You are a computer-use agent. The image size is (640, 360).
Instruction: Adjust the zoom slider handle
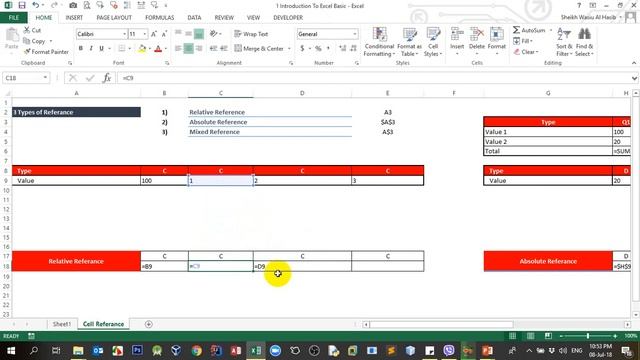point(588,336)
